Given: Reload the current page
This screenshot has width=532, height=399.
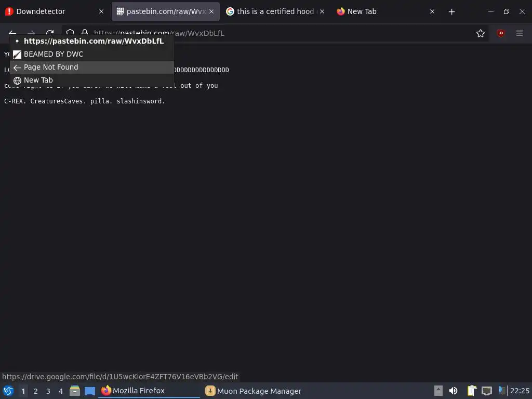Looking at the screenshot, I should (x=50, y=33).
